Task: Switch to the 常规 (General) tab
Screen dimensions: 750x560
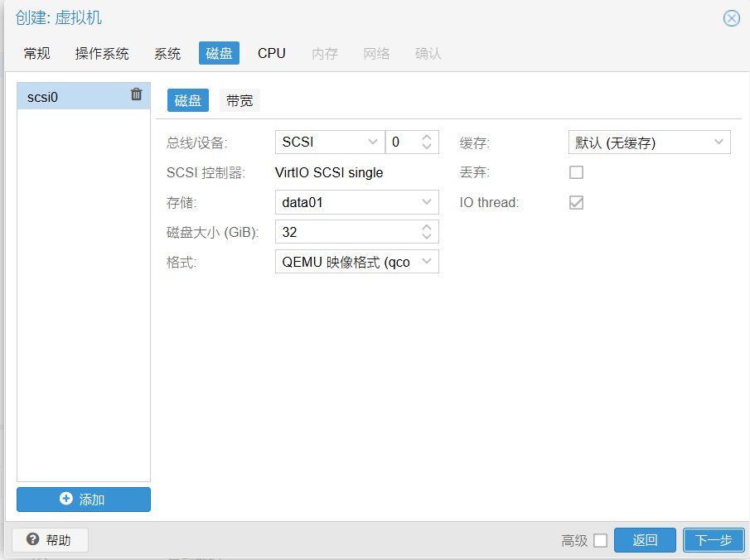Action: tap(36, 53)
